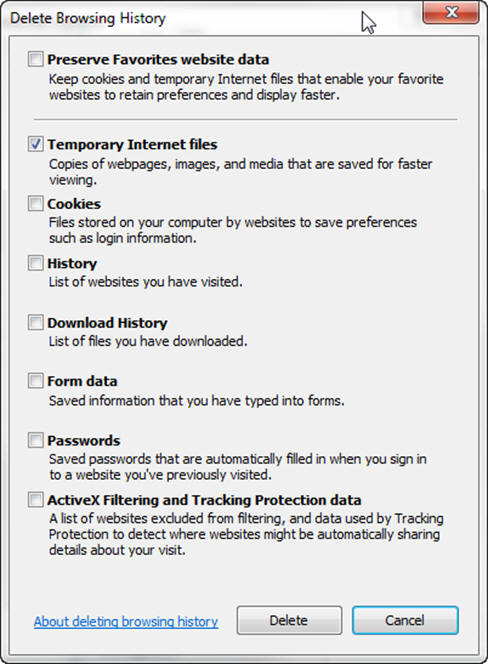Click the bold 'Passwords' label text
The image size is (488, 664).
tap(84, 440)
